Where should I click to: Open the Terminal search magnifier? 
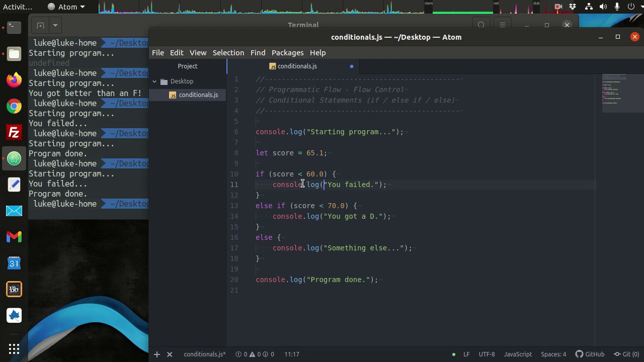481,25
